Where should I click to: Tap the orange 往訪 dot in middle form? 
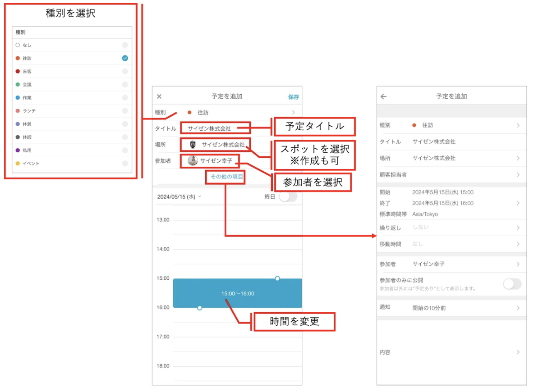pos(190,112)
